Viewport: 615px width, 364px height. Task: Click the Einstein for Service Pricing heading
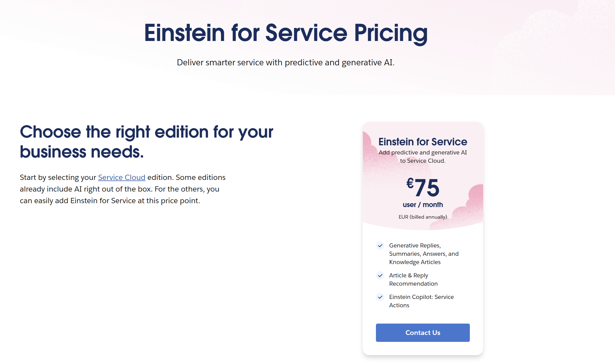pyautogui.click(x=286, y=33)
